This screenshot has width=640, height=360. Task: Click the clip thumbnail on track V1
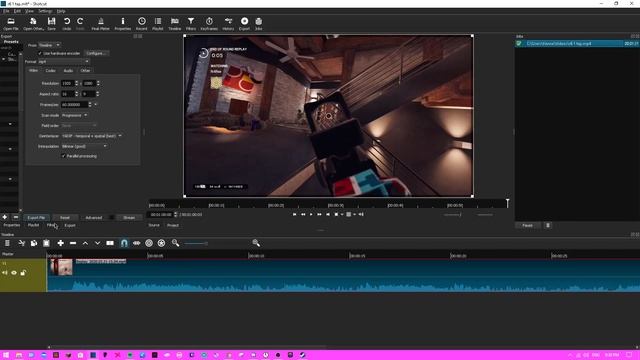tap(61, 267)
